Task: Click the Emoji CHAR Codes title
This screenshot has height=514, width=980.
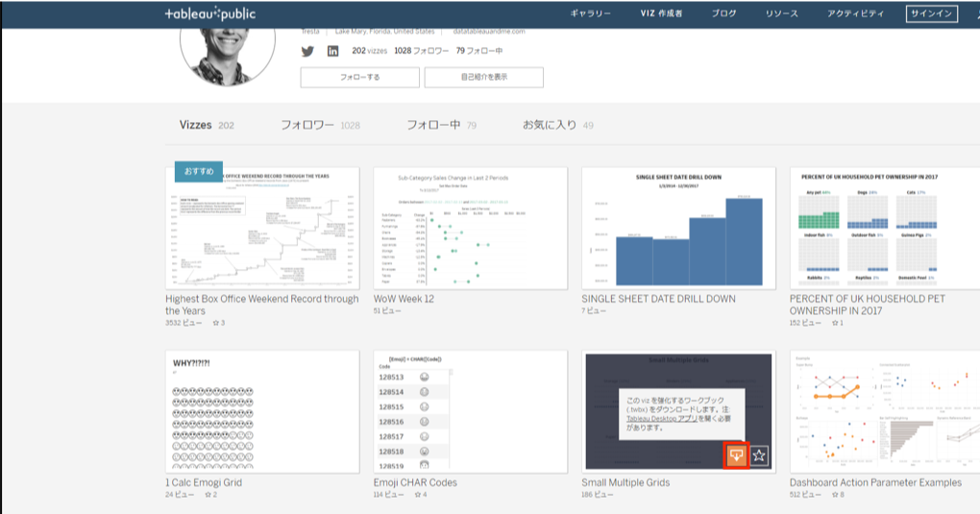Action: pyautogui.click(x=415, y=482)
